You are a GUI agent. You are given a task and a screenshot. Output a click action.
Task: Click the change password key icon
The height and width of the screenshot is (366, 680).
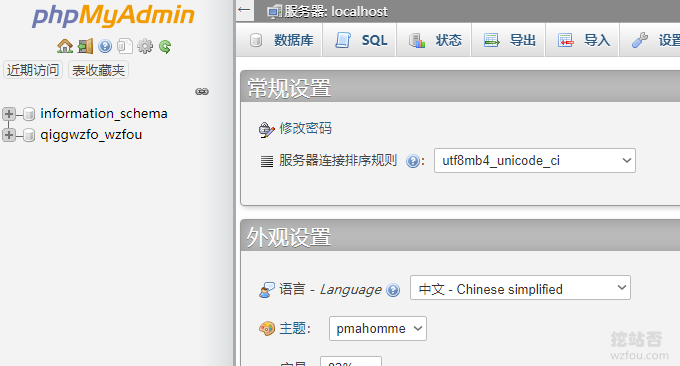(x=267, y=129)
